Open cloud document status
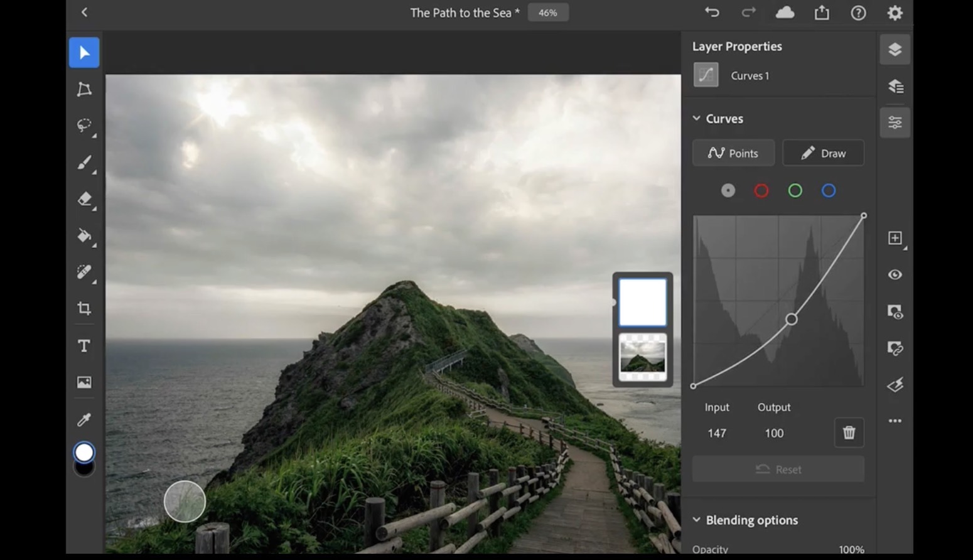The image size is (973, 560). click(785, 12)
